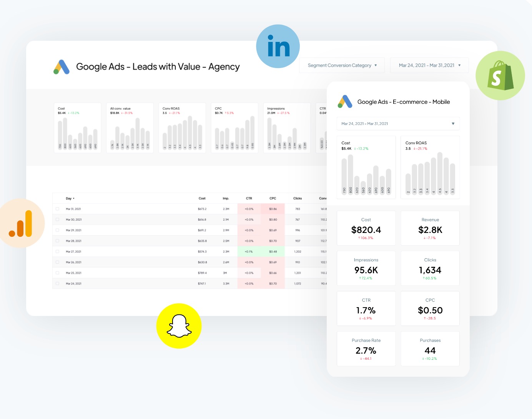Screen dimensions: 532x419
Task: Click the $0.80 CPC cell
Action: coord(273,219)
